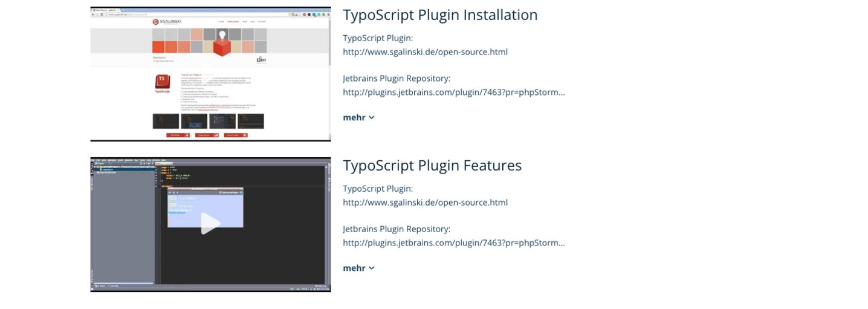The image size is (868, 309).
Task: Click the chevron icon beside the second mehr
Action: tap(372, 268)
